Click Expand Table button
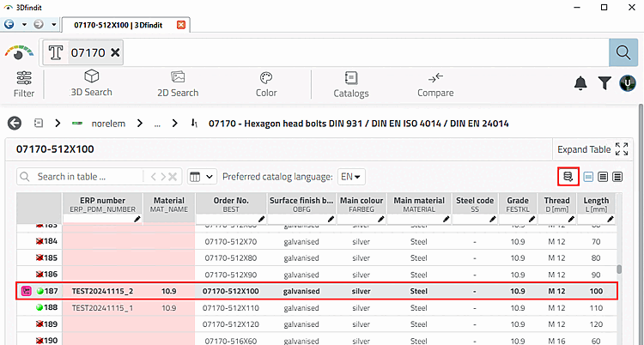The width and height of the screenshot is (644, 345). click(x=592, y=149)
